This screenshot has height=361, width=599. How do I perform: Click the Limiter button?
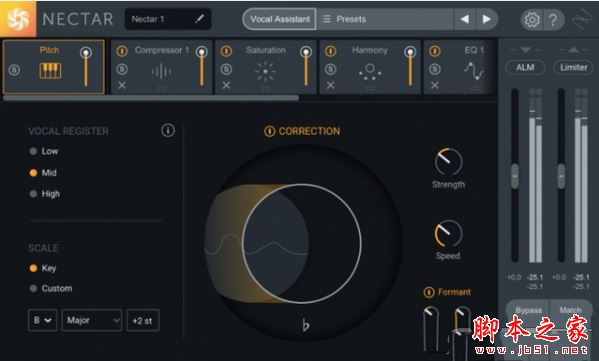point(573,68)
